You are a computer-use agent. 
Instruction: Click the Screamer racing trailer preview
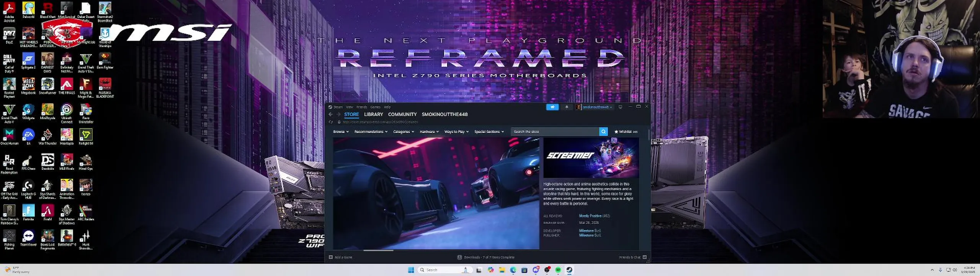tap(436, 194)
